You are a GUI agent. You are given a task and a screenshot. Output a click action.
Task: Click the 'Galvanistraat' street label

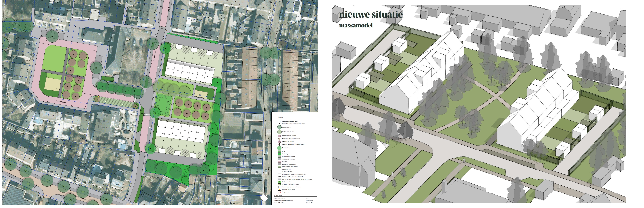click(269, 172)
